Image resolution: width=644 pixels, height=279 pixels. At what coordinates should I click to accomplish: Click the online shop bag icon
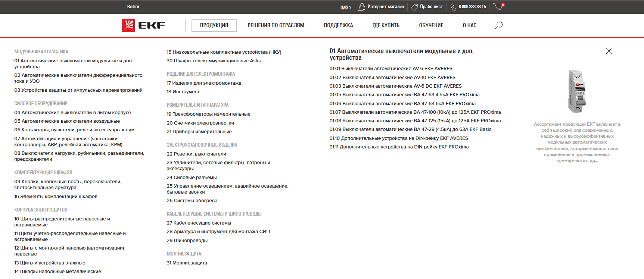[x=361, y=7]
